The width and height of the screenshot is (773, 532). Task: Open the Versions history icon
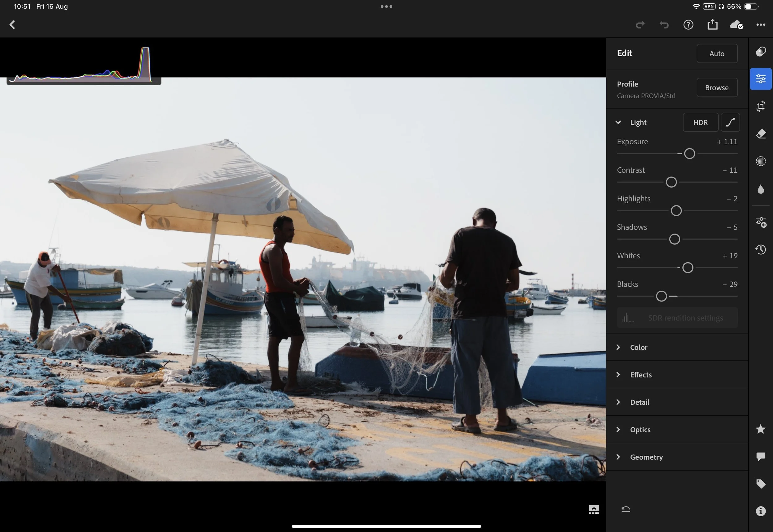760,249
